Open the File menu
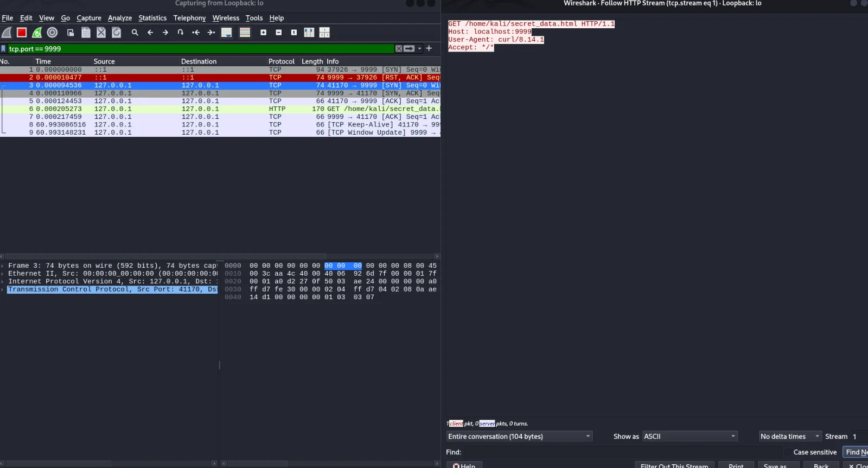 [8, 18]
